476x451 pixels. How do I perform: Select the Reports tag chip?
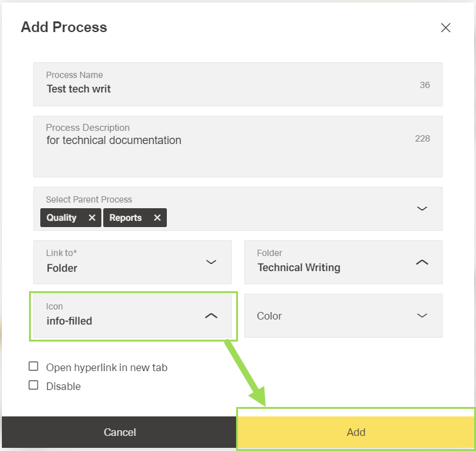(125, 218)
